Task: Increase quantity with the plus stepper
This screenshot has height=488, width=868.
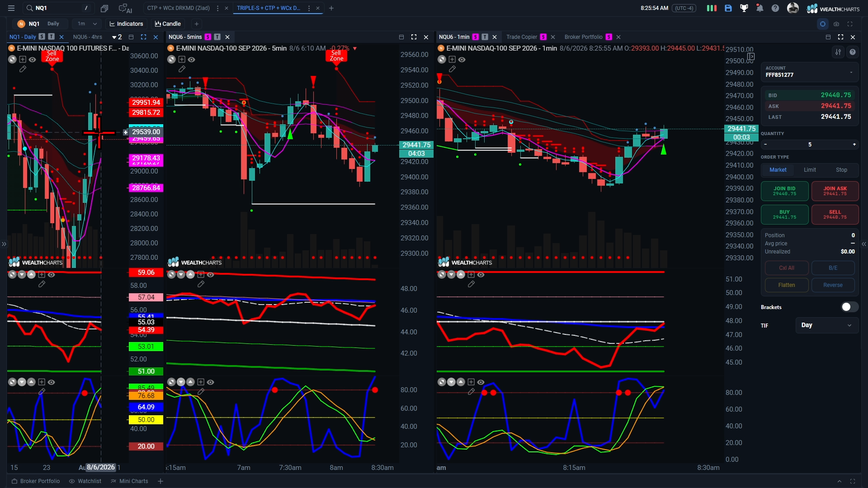Action: tap(854, 145)
